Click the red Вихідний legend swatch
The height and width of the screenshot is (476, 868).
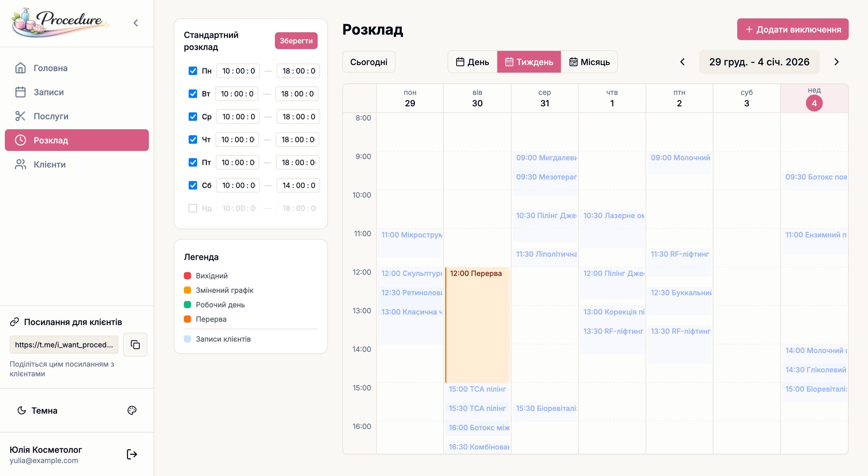[187, 276]
